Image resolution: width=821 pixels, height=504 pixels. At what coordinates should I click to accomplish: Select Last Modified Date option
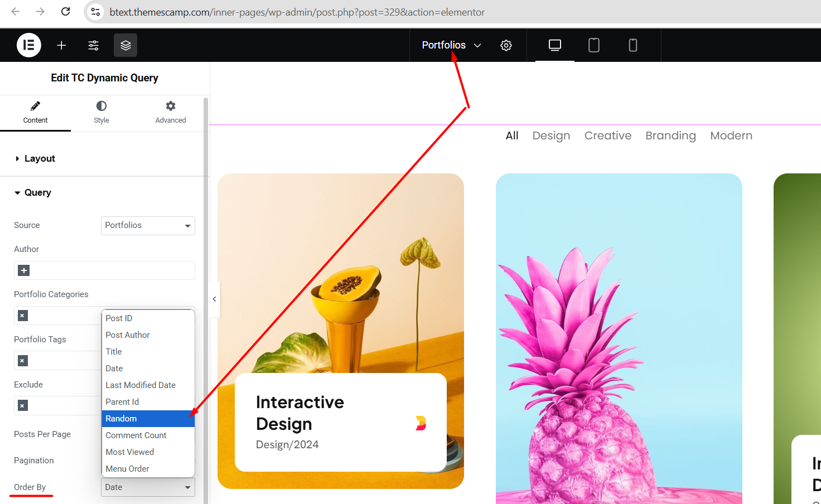[x=148, y=385]
